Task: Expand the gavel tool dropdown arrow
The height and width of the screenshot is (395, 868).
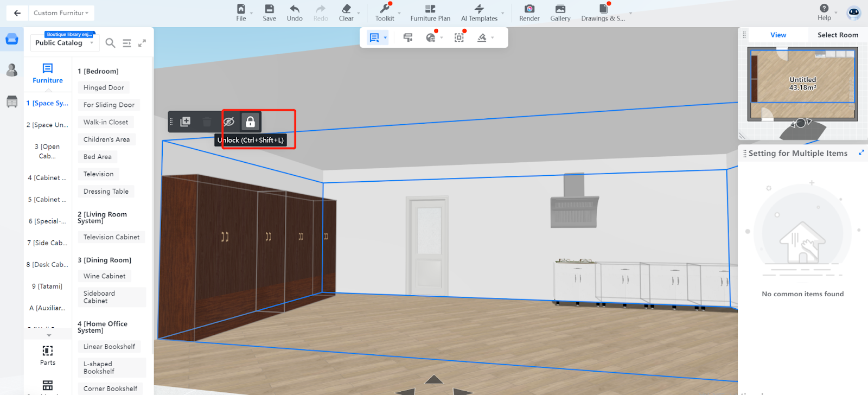Action: point(493,38)
